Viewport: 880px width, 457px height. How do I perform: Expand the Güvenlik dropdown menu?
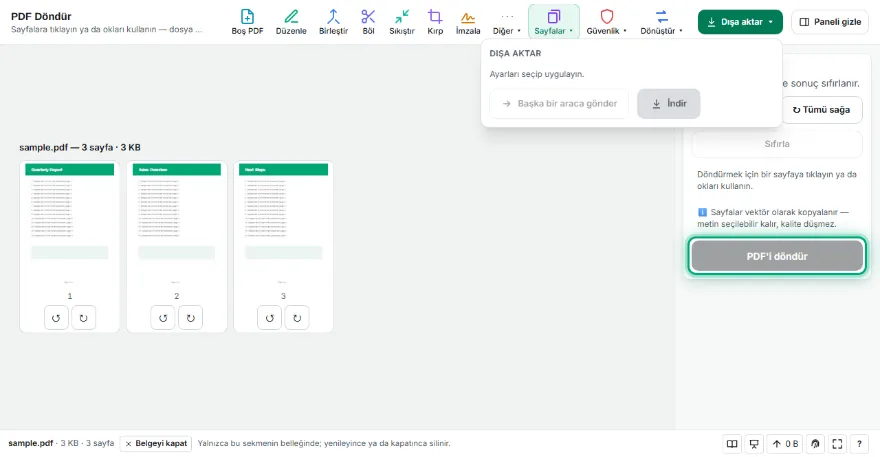click(606, 22)
